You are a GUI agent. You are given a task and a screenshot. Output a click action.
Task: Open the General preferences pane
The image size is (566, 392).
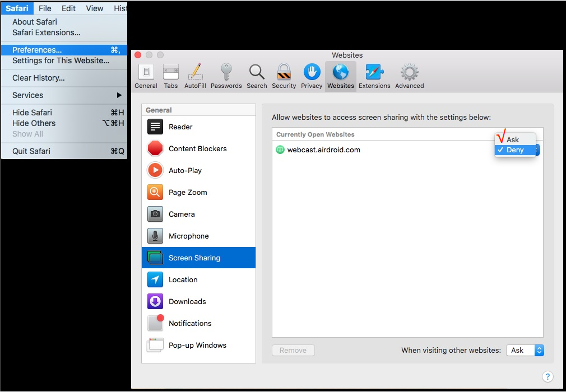point(146,76)
